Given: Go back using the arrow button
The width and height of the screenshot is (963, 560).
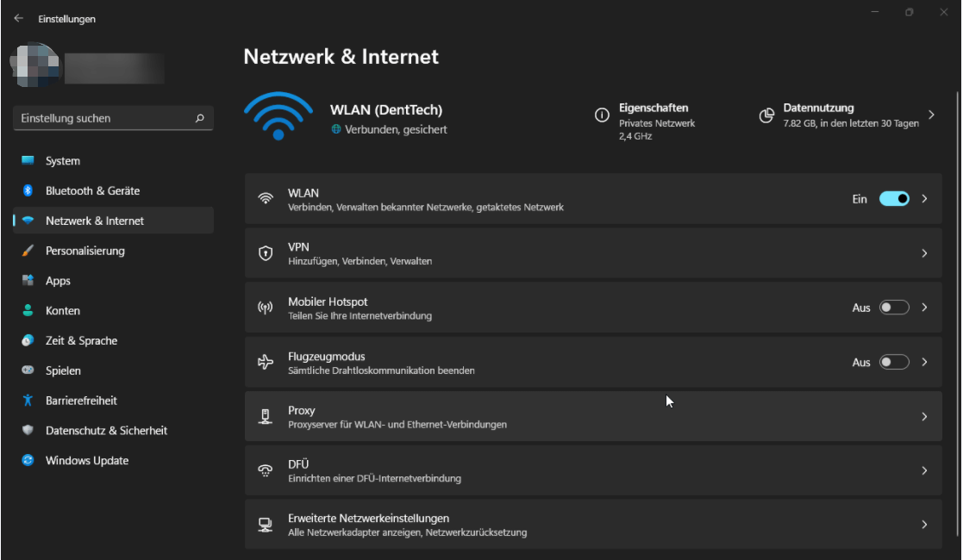Looking at the screenshot, I should click(19, 18).
